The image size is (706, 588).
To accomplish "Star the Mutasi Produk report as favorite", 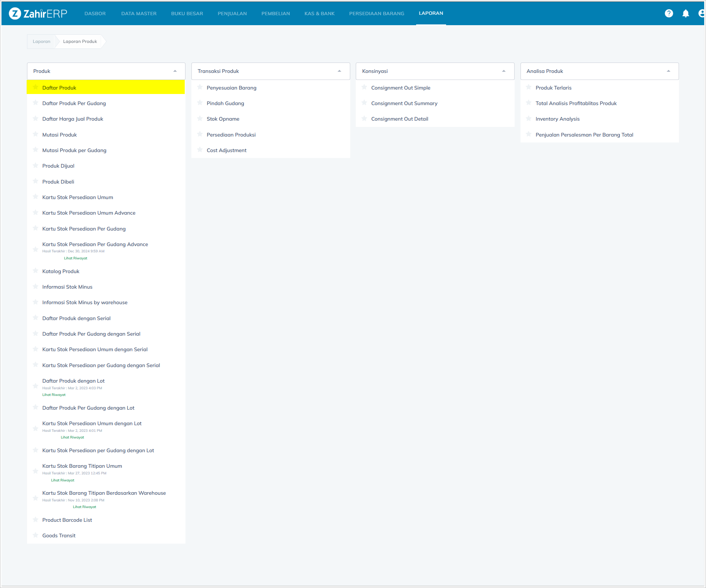I will pos(36,134).
